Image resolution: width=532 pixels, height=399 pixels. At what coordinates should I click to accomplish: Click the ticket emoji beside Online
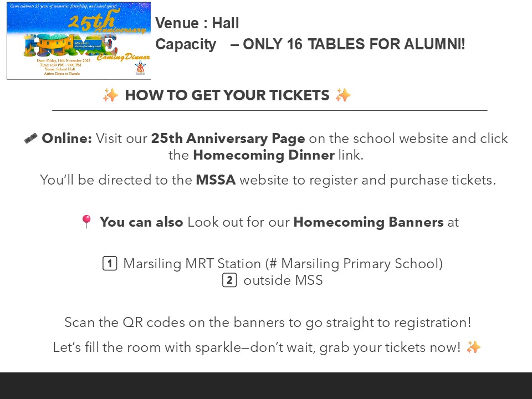click(x=31, y=139)
